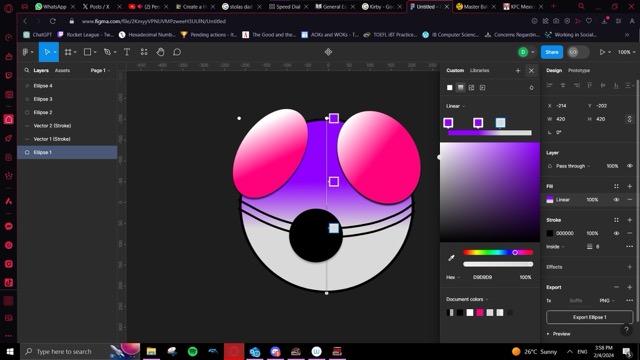Select the Ellipse 4 layer
This screenshot has height=360, width=640.
(67, 86)
